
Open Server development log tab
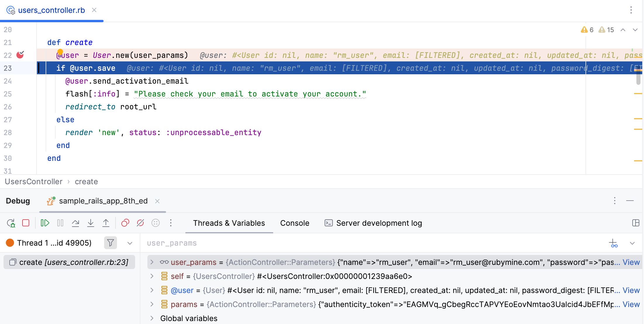(373, 223)
